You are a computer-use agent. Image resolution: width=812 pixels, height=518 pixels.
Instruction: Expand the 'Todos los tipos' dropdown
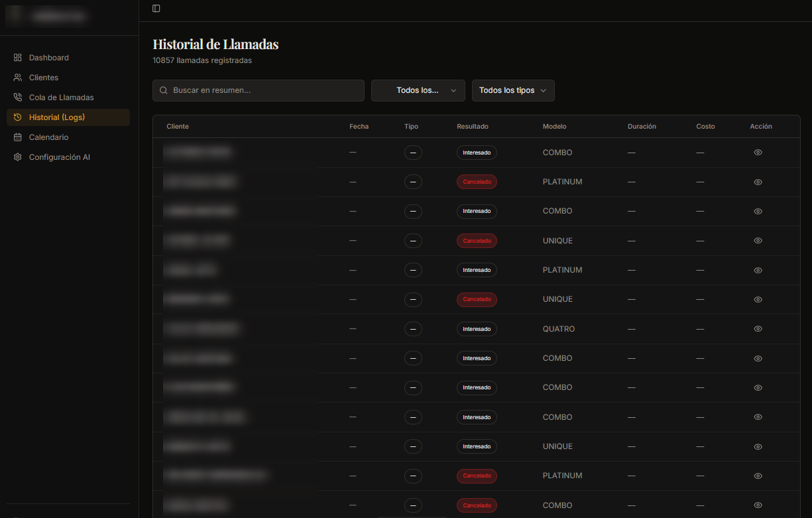[513, 90]
